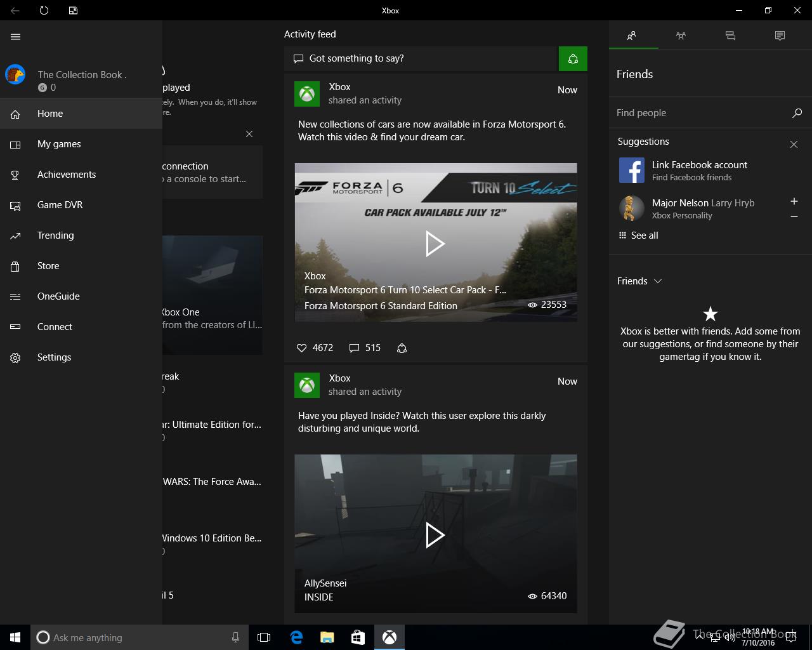Open Store in the sidebar
Image resolution: width=812 pixels, height=650 pixels.
tap(81, 266)
